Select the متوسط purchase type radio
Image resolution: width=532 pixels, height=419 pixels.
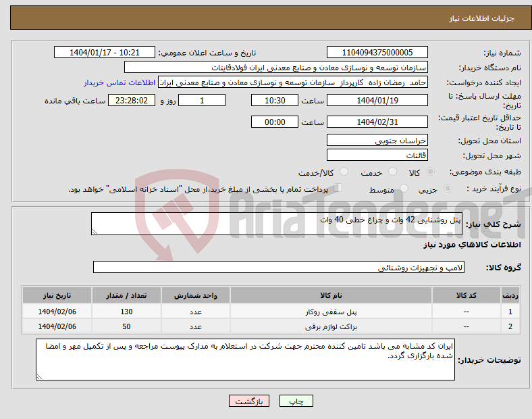tap(404, 188)
